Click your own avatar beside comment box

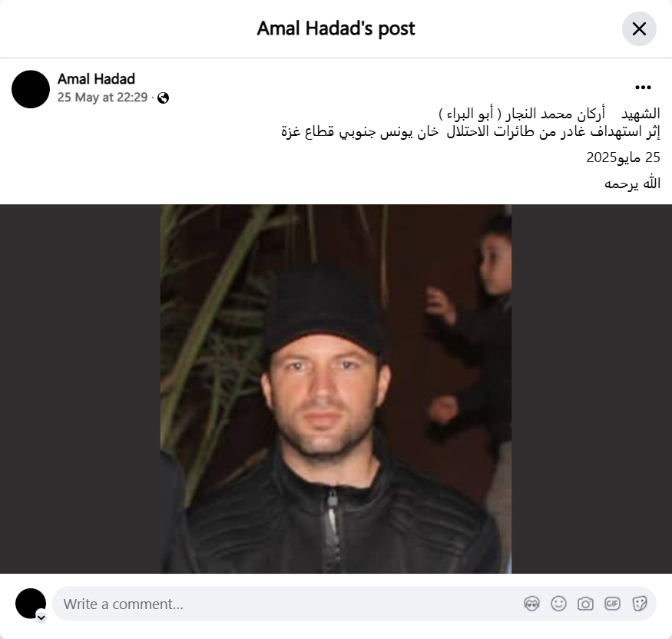[31, 604]
